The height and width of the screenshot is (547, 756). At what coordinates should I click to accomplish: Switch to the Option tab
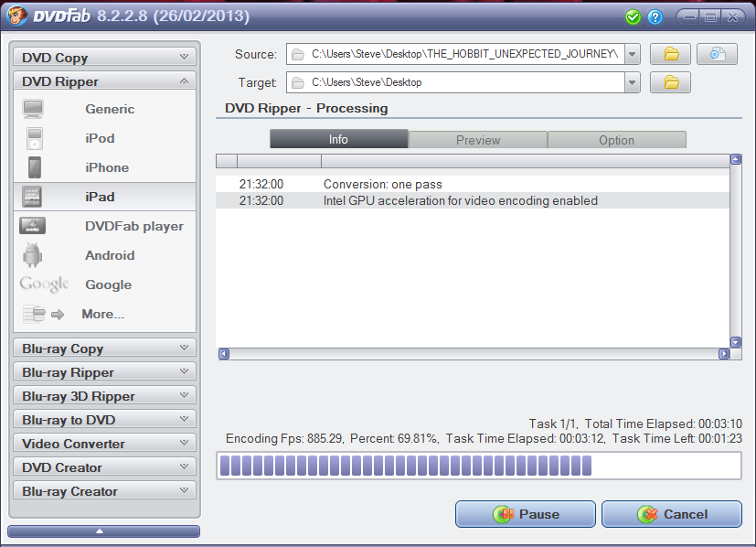click(617, 140)
